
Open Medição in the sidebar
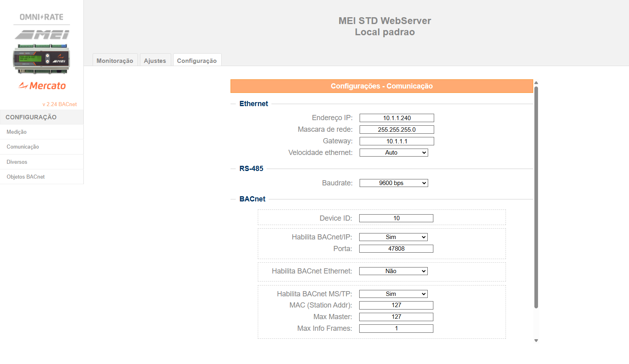pyautogui.click(x=42, y=132)
